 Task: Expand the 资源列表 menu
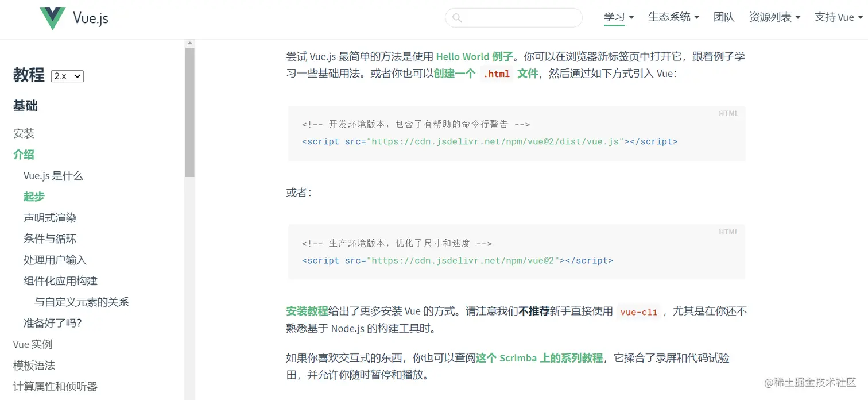[x=774, y=17]
